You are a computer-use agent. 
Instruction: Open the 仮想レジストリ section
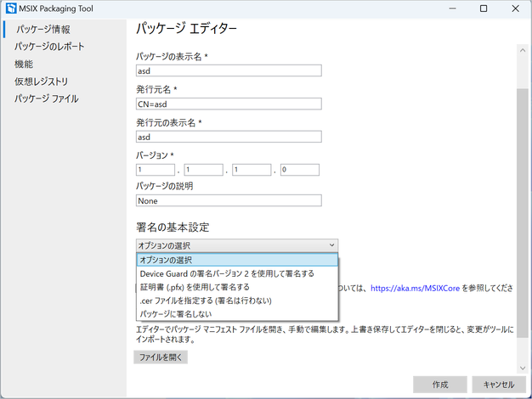click(x=41, y=81)
